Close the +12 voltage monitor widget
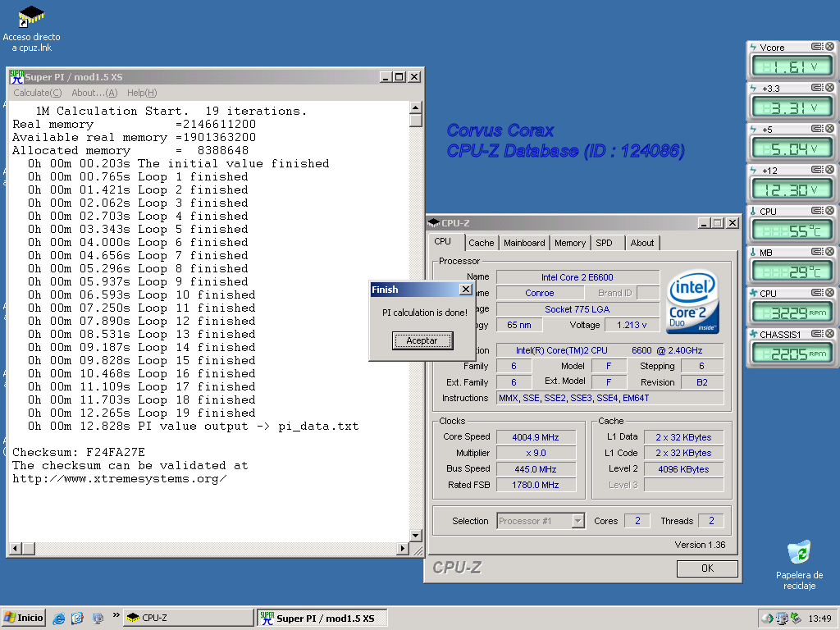Viewport: 840px width, 630px height. point(829,170)
